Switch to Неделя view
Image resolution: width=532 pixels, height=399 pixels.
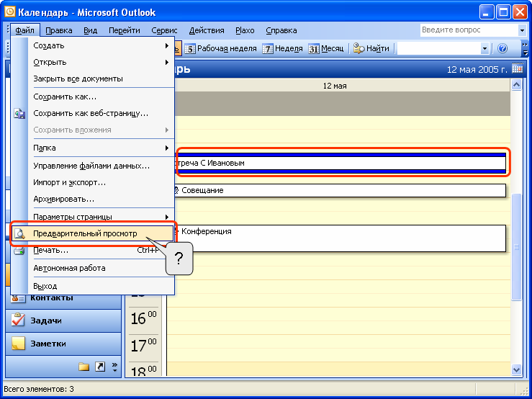[283, 48]
